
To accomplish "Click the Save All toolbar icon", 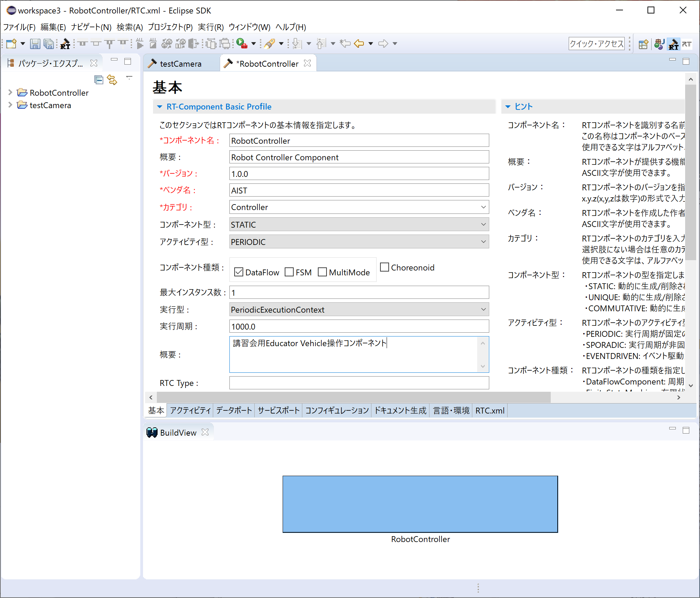I will point(49,44).
